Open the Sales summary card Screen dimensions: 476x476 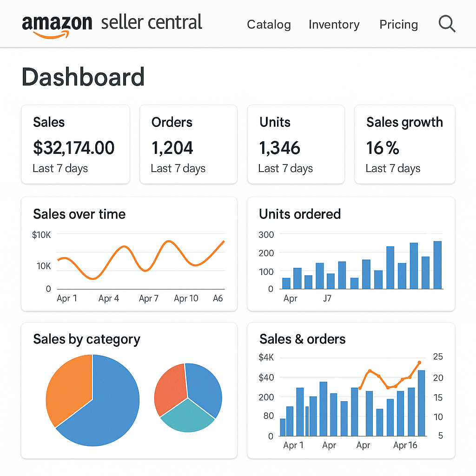(75, 144)
